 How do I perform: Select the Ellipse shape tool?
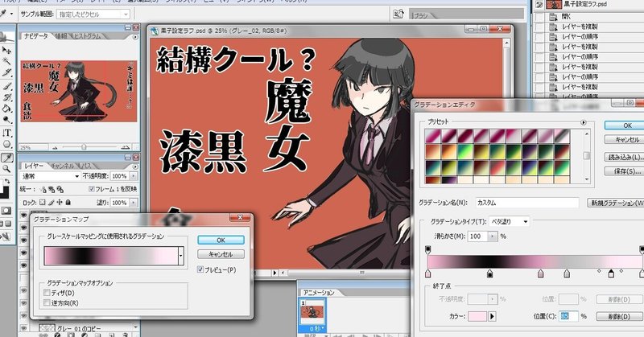click(6, 144)
